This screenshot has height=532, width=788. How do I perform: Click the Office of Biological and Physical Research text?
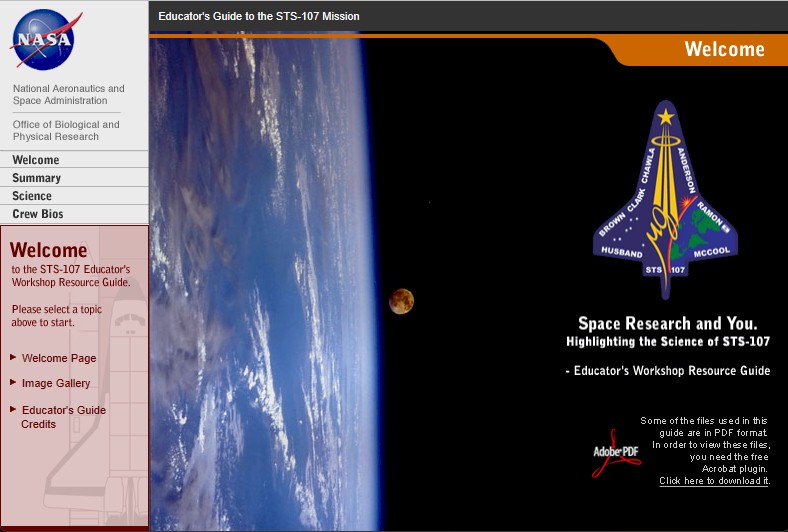coord(66,130)
